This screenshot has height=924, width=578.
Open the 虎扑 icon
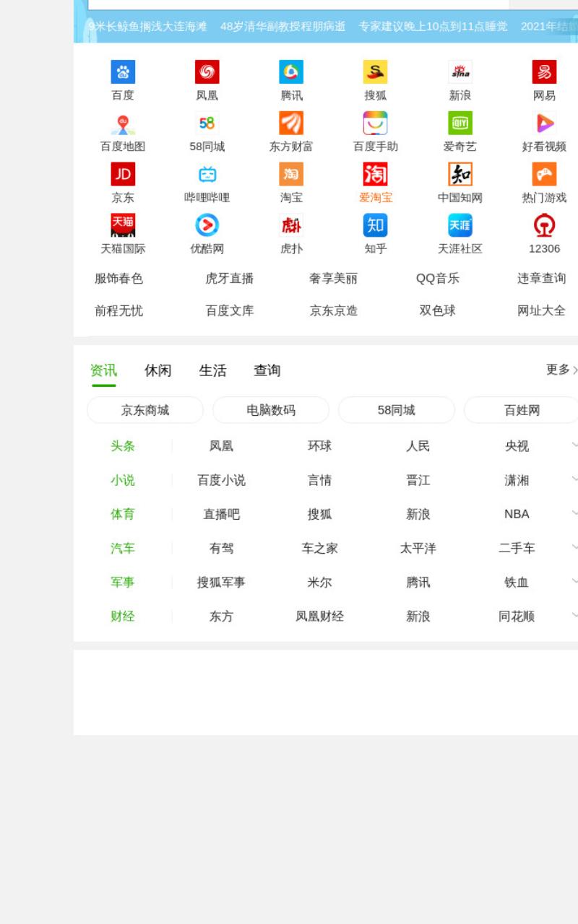coord(291,225)
